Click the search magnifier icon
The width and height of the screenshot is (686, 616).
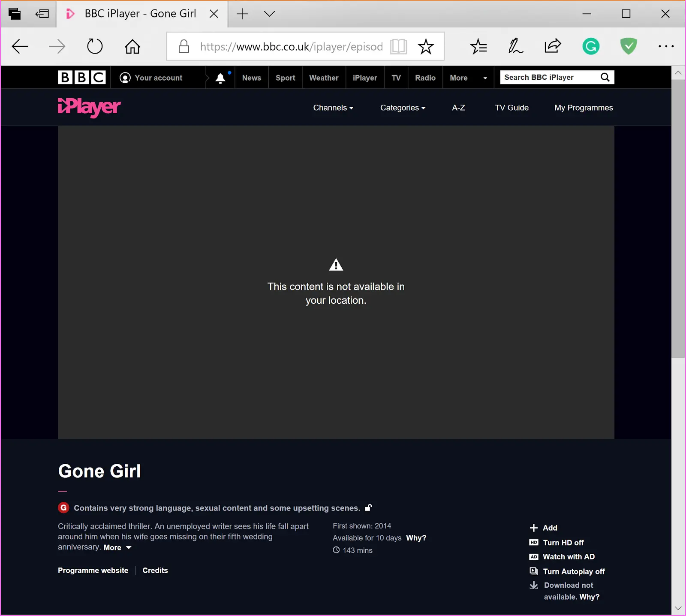[605, 77]
